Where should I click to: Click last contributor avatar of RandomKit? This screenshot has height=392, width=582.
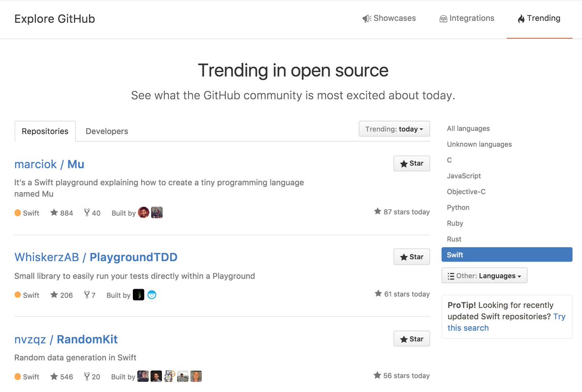click(x=196, y=376)
